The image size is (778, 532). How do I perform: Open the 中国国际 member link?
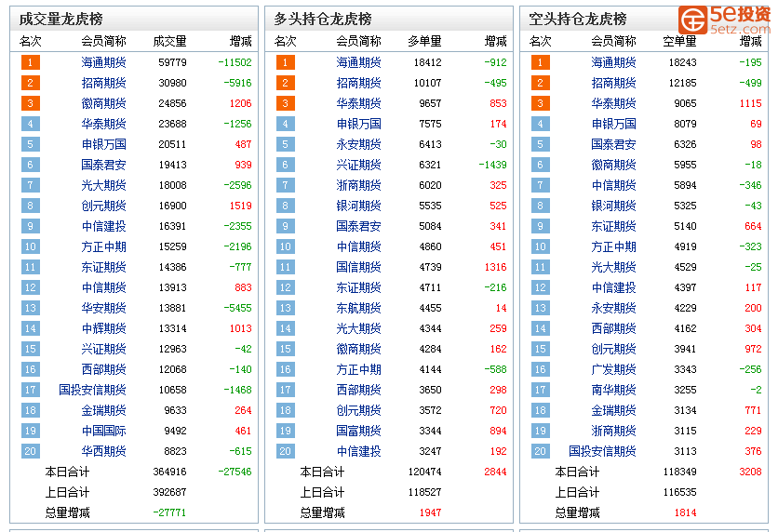(x=103, y=431)
